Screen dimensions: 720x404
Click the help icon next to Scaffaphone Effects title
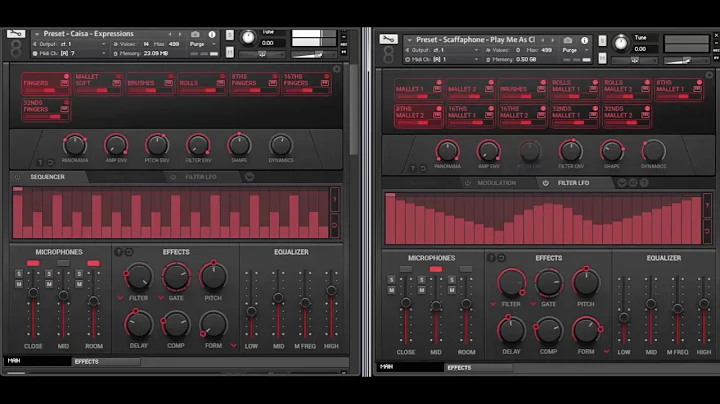coord(491,258)
